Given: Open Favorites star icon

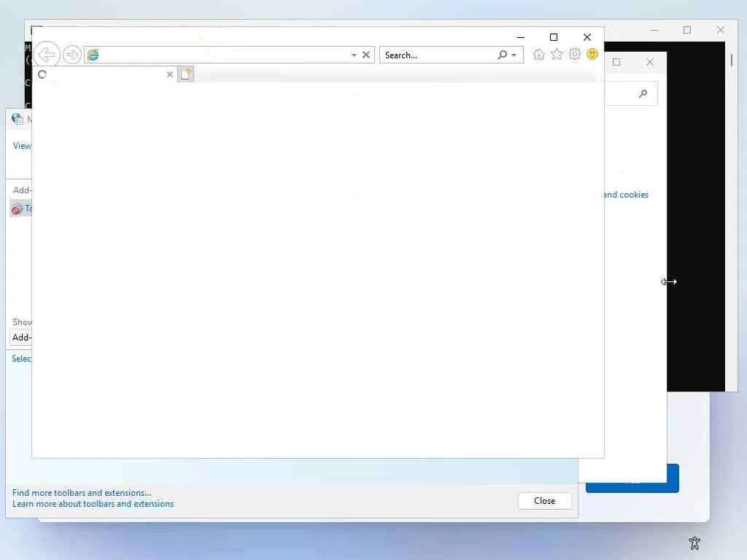Looking at the screenshot, I should click(557, 54).
